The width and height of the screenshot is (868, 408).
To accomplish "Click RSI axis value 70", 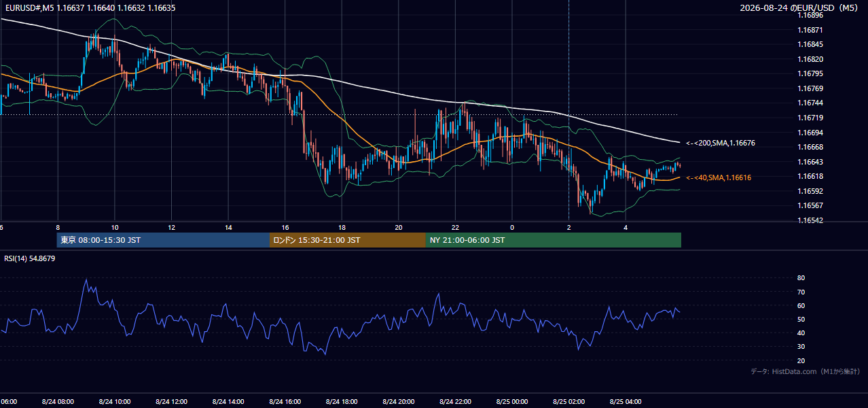I will (x=801, y=292).
